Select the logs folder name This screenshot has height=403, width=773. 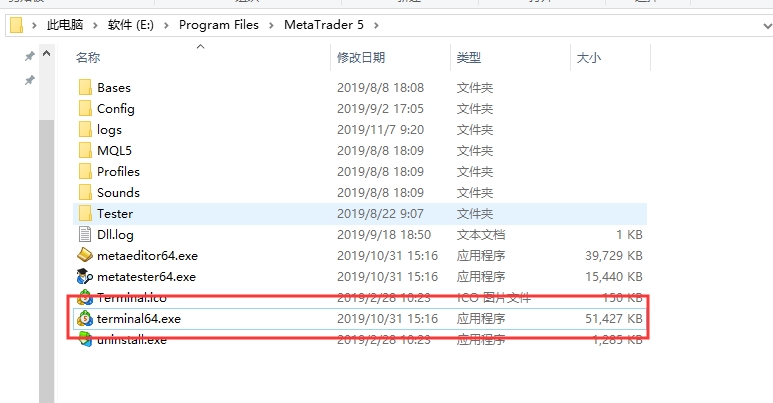tap(109, 130)
